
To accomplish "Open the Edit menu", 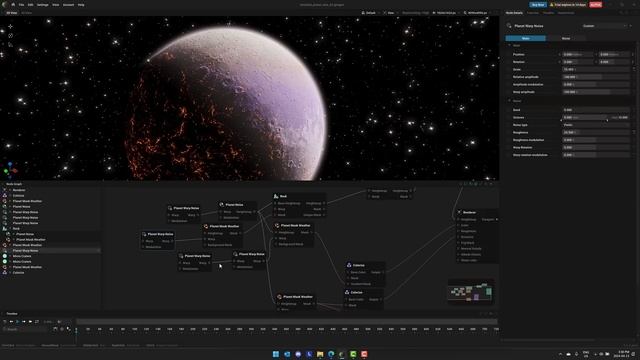I will pos(31,5).
